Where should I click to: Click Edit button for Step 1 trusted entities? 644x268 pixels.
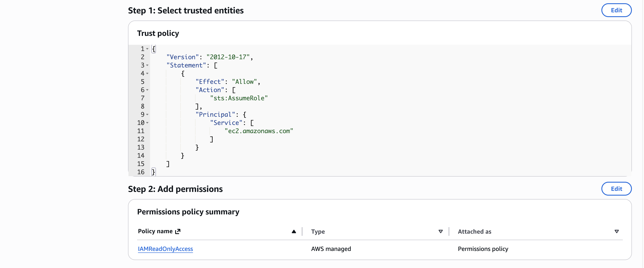click(616, 10)
